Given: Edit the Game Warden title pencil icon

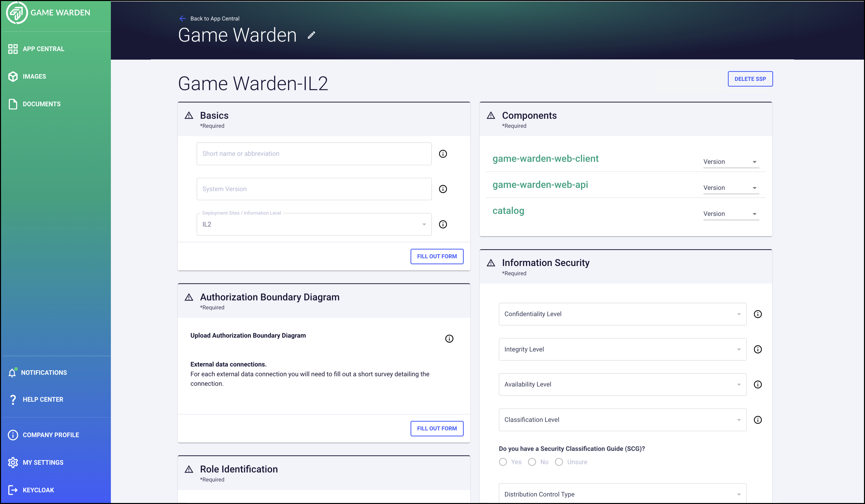Looking at the screenshot, I should click(311, 35).
